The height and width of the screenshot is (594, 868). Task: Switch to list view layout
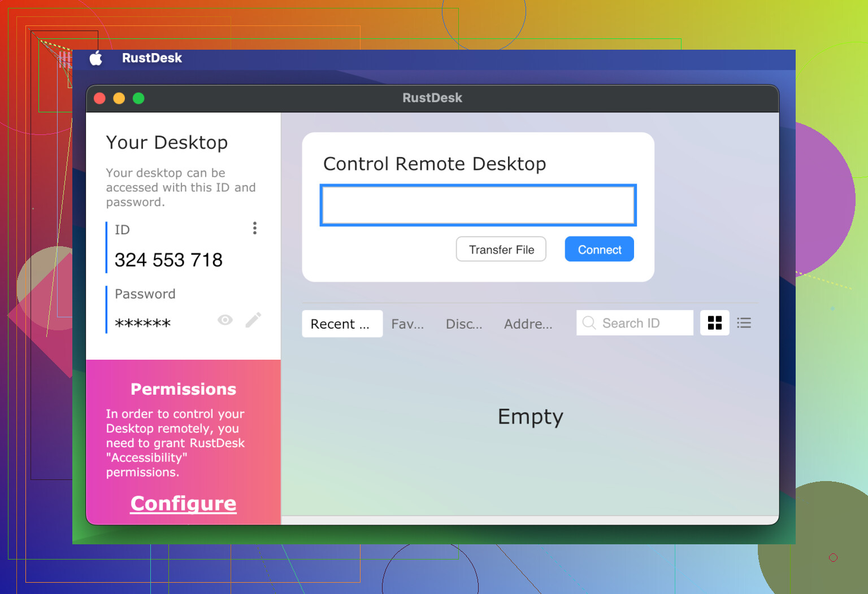tap(744, 323)
